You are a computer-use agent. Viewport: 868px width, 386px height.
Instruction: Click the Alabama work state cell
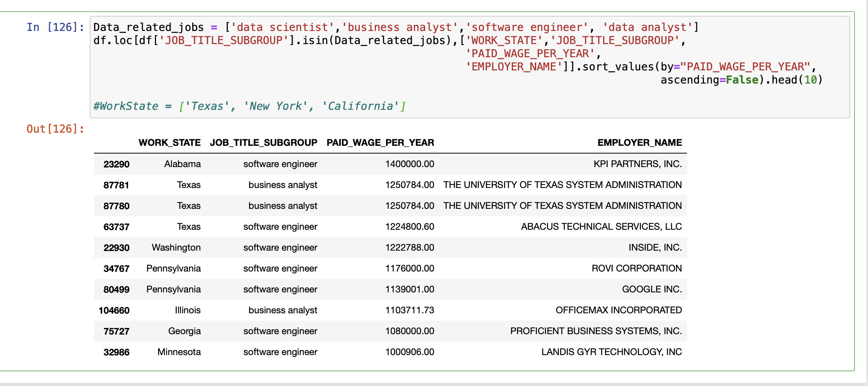pos(183,164)
